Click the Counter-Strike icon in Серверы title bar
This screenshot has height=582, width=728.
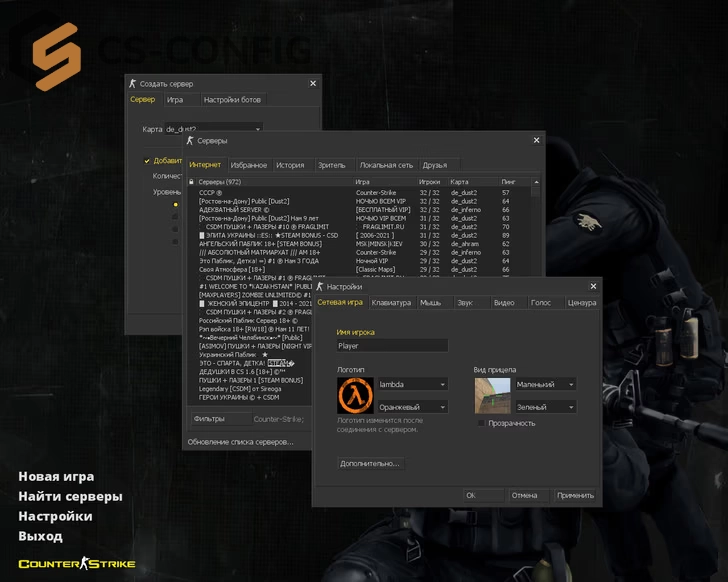click(190, 141)
